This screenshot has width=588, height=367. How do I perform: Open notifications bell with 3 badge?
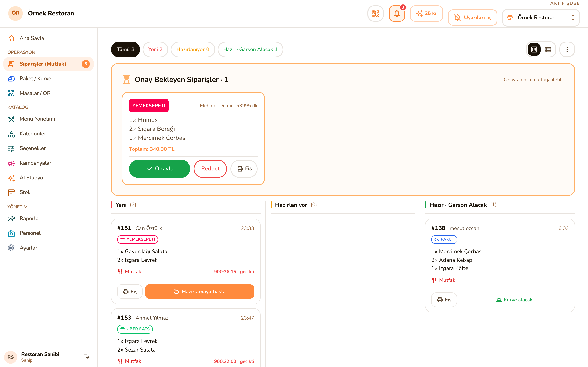397,14
